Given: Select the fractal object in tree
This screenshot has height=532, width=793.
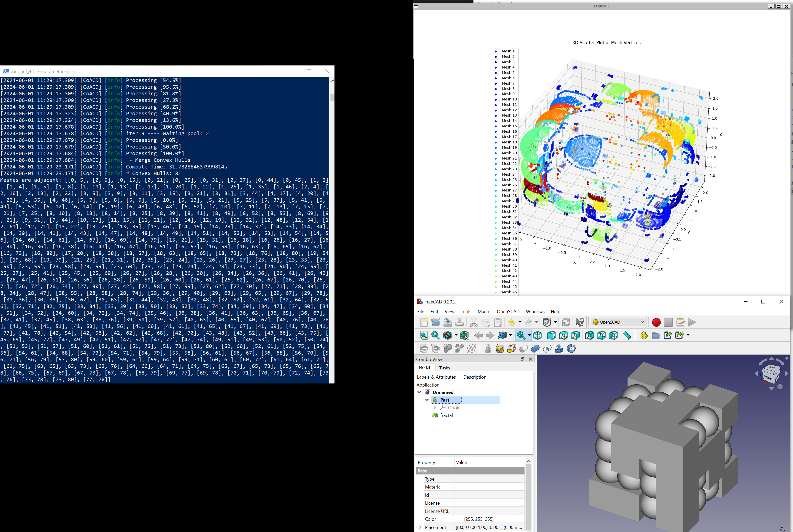Looking at the screenshot, I should pyautogui.click(x=446, y=415).
